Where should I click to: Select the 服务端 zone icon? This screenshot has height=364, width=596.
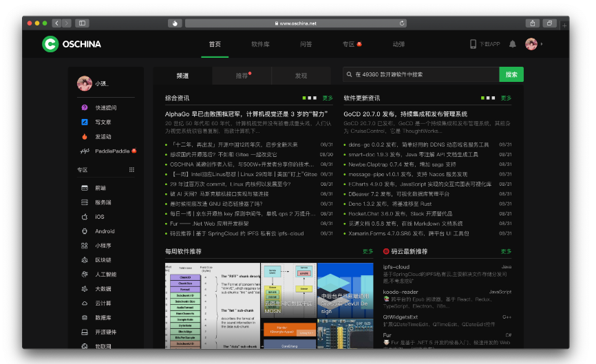tap(85, 202)
